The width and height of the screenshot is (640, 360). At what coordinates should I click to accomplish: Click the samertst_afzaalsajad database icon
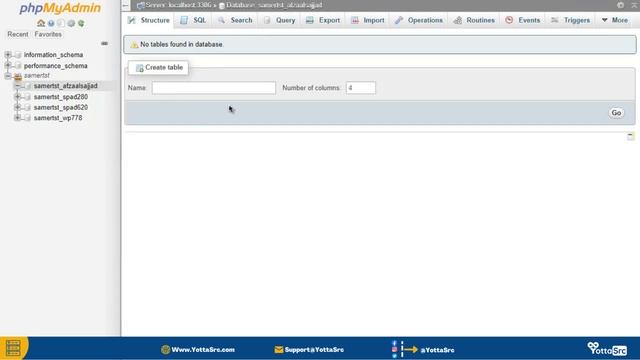28,86
